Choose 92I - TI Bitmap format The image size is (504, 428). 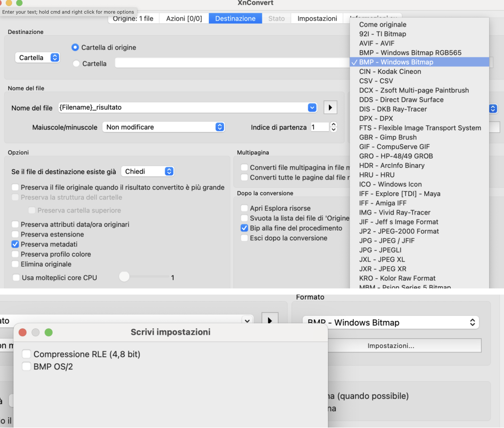point(419,34)
